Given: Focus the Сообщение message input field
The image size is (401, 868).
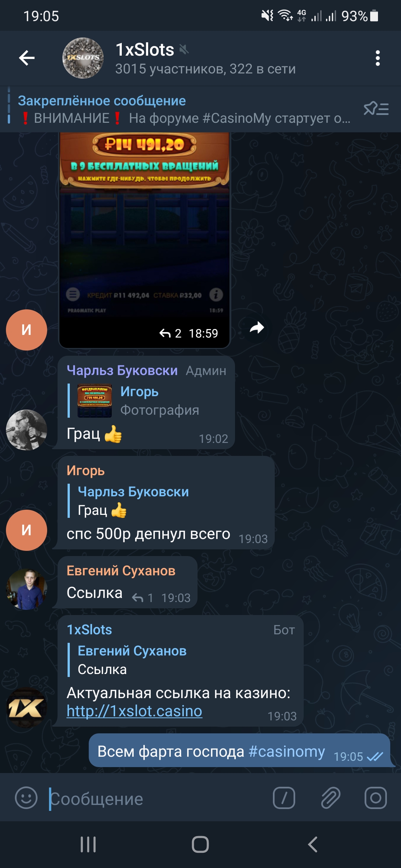Looking at the screenshot, I should point(156,799).
